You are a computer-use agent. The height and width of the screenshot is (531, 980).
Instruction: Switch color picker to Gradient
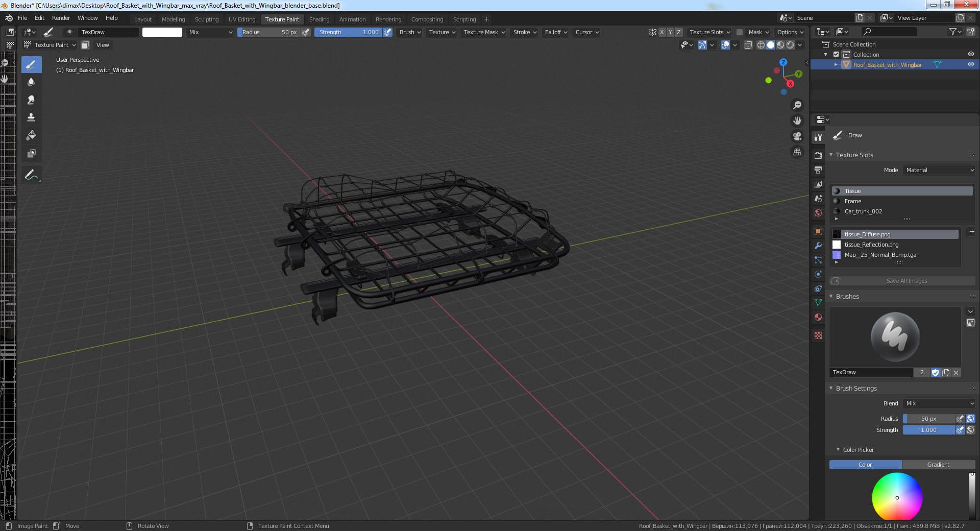click(938, 465)
